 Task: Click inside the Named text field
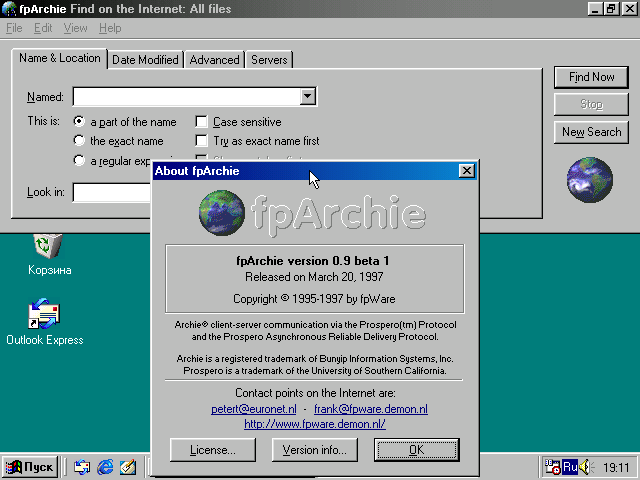click(187, 96)
